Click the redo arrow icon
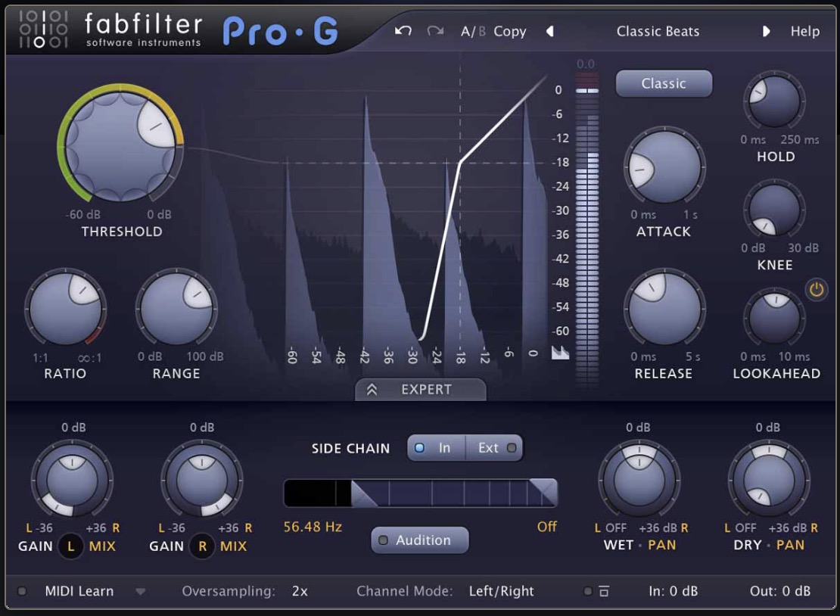840x616 pixels. (x=435, y=30)
